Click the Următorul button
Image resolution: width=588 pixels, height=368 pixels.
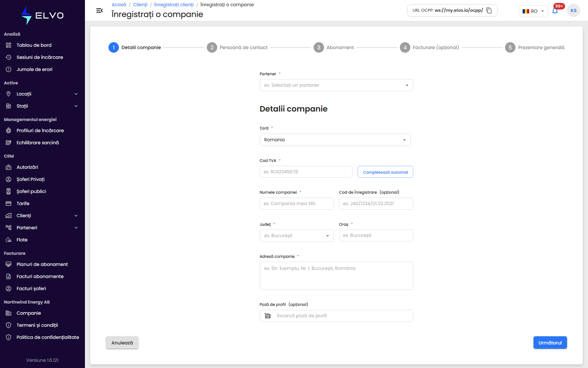coord(550,343)
